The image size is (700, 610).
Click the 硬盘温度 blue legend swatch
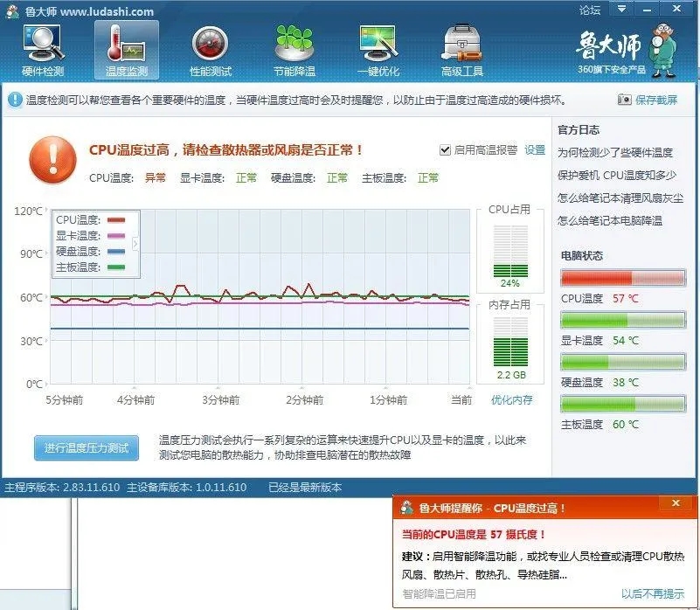click(x=116, y=252)
